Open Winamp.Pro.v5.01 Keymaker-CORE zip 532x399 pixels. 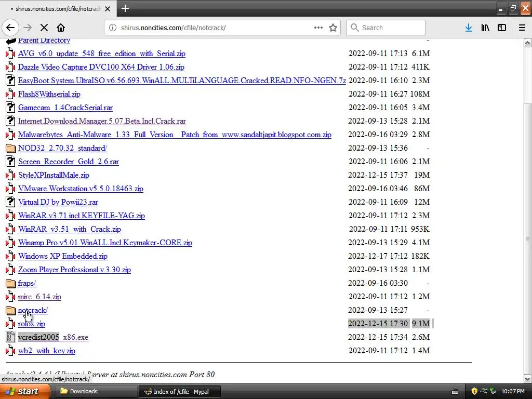point(105,243)
